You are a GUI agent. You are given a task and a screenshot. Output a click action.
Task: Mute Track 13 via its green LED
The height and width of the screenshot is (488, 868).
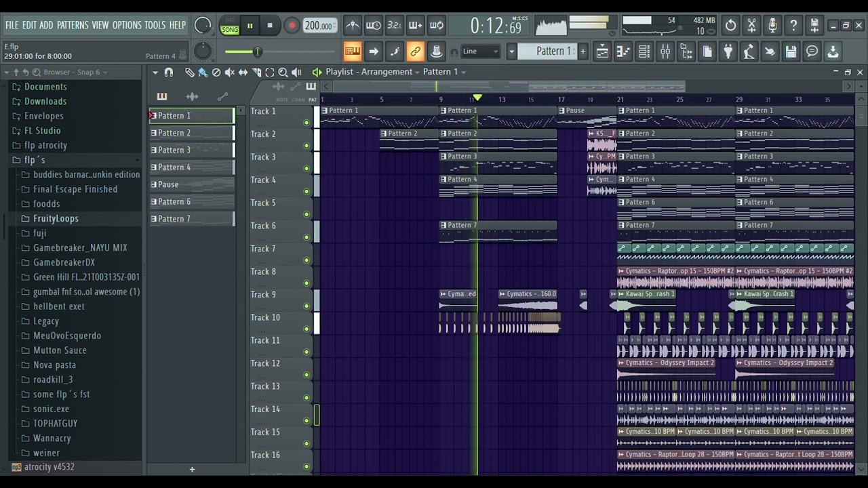click(x=307, y=398)
